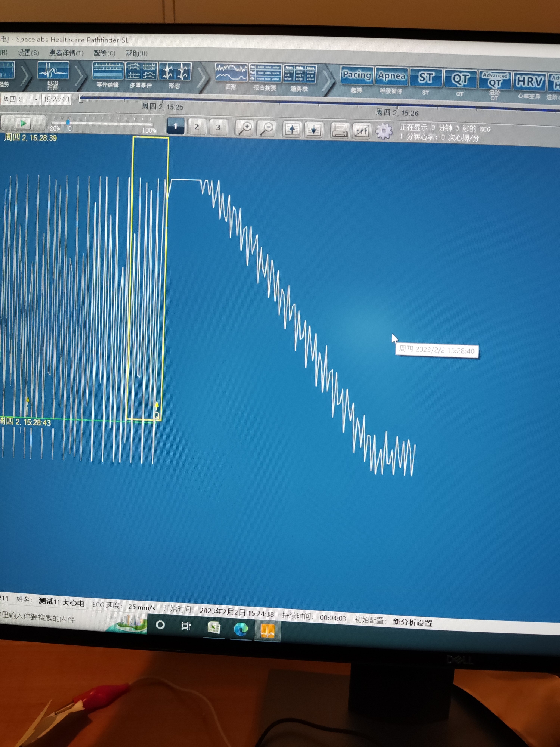Zoom in on the ECG waveform
Screen dimensions: 560x747
click(245, 128)
